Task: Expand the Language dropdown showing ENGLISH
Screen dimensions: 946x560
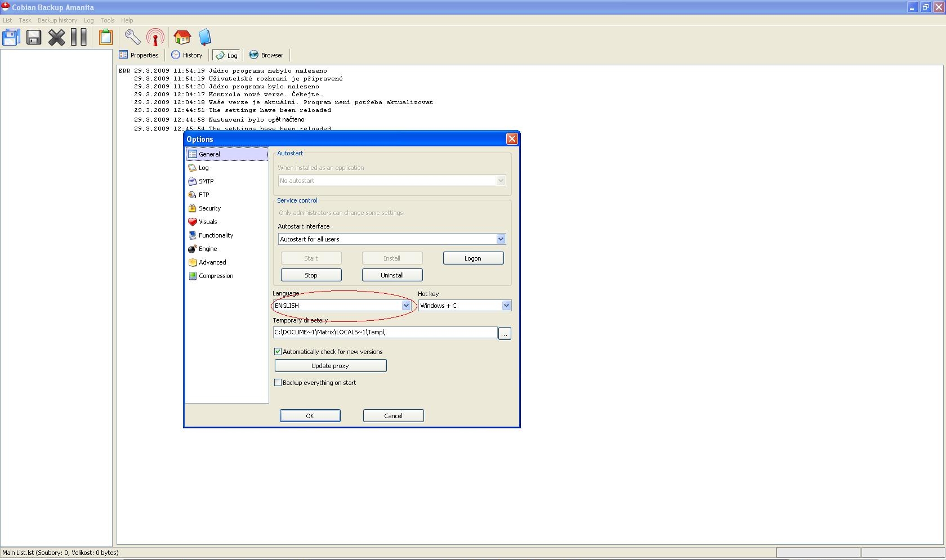Action: click(x=405, y=306)
